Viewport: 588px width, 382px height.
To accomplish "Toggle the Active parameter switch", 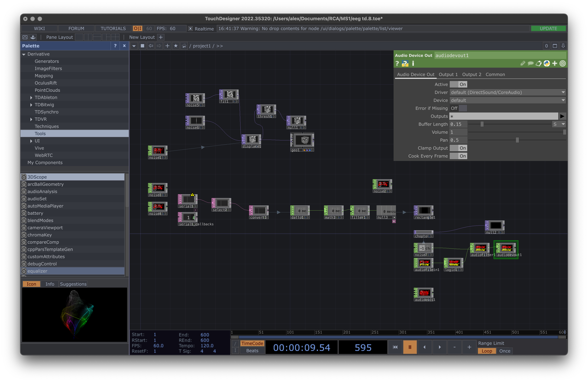I will (x=458, y=84).
